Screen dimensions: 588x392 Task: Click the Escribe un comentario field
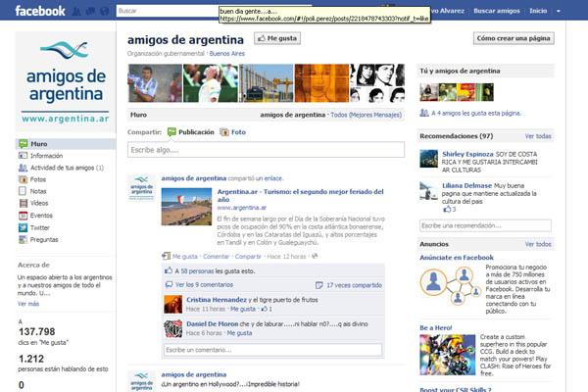click(272, 350)
